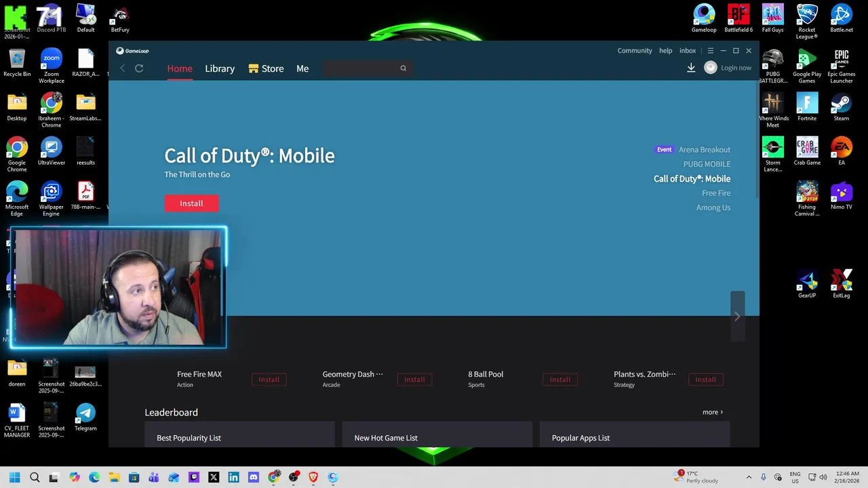
Task: Select Arena Breakout in banner list
Action: click(x=705, y=150)
